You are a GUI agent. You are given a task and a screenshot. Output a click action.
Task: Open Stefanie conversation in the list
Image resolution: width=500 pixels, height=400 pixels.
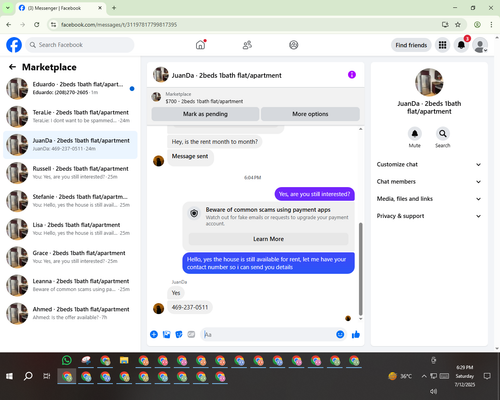(70, 201)
